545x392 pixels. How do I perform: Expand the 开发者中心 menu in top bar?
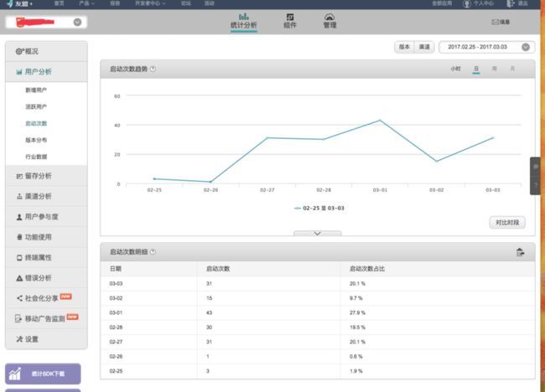click(150, 3)
